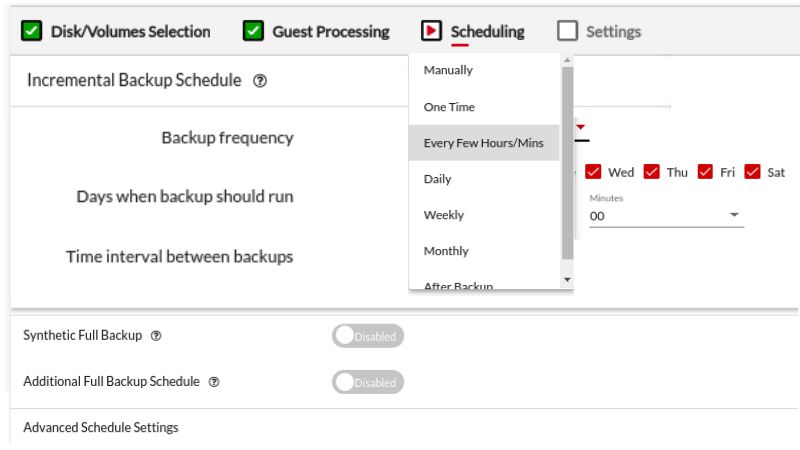Select Every Few Hours/Mins option
This screenshot has height=450, width=800.
pos(484,143)
